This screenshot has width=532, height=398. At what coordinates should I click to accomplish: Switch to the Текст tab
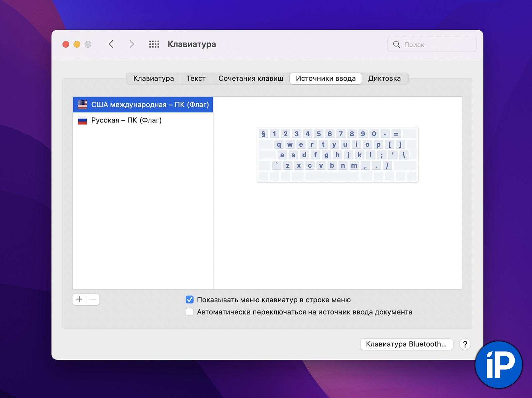[196, 79]
